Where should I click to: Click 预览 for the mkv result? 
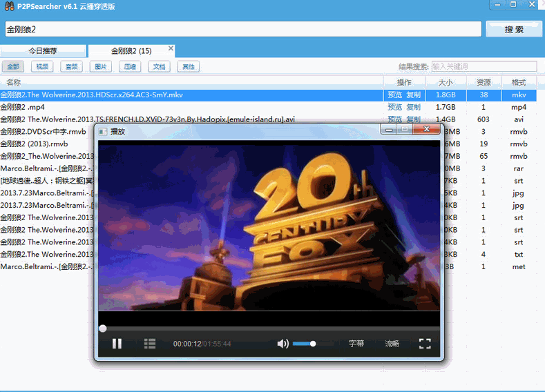[395, 95]
